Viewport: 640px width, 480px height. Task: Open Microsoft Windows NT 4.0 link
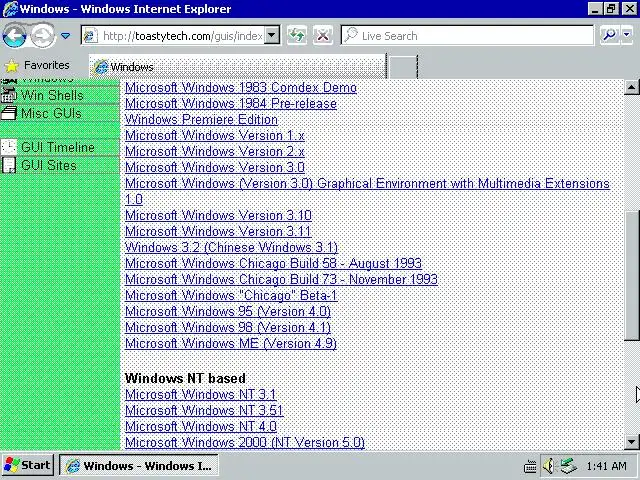[201, 427]
